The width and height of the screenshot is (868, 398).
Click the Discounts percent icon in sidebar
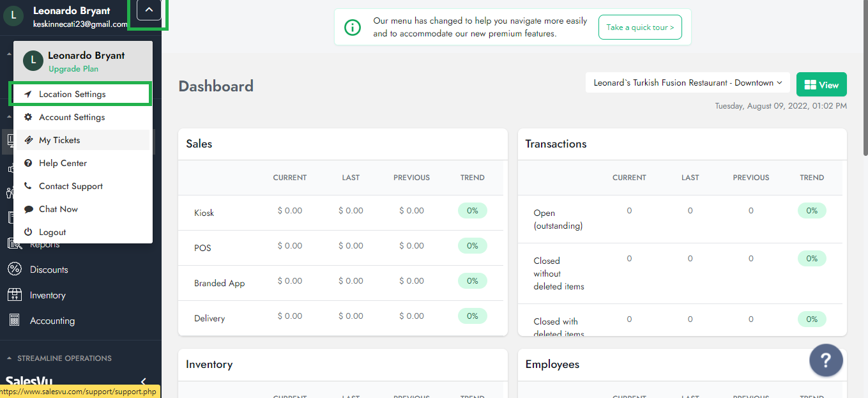(x=14, y=270)
